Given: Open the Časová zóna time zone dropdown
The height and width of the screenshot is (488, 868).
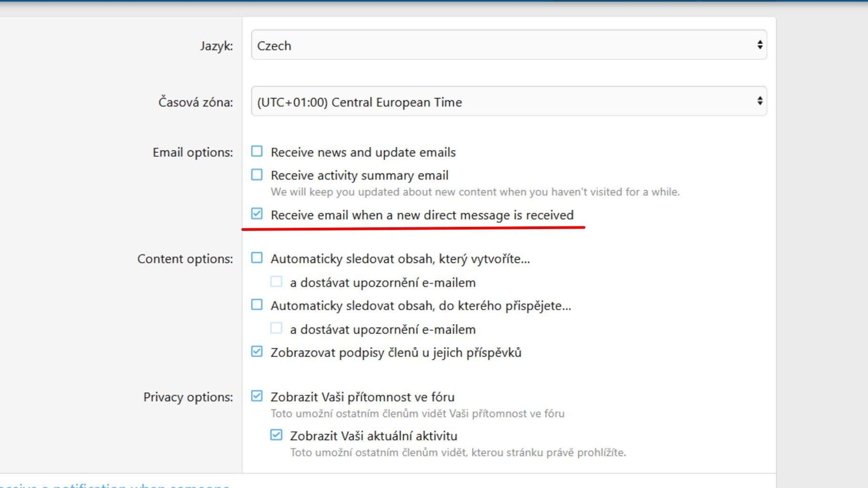Looking at the screenshot, I should (x=509, y=102).
